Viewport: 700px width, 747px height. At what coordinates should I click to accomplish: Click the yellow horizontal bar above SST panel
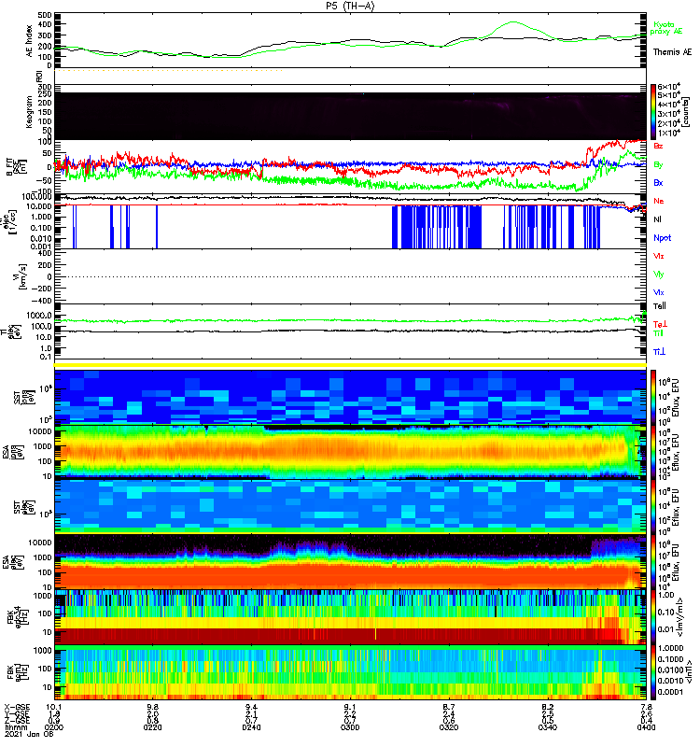[x=350, y=365]
